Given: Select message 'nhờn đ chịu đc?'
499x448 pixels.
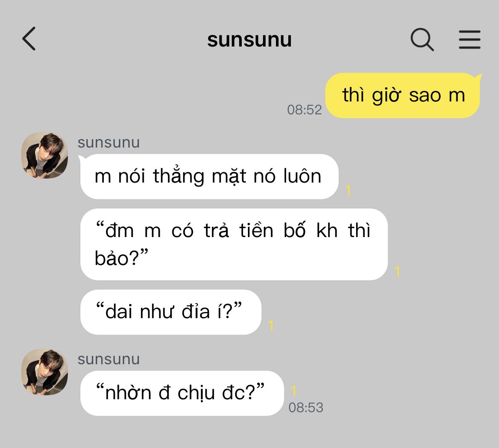Looking at the screenshot, I should [182, 393].
